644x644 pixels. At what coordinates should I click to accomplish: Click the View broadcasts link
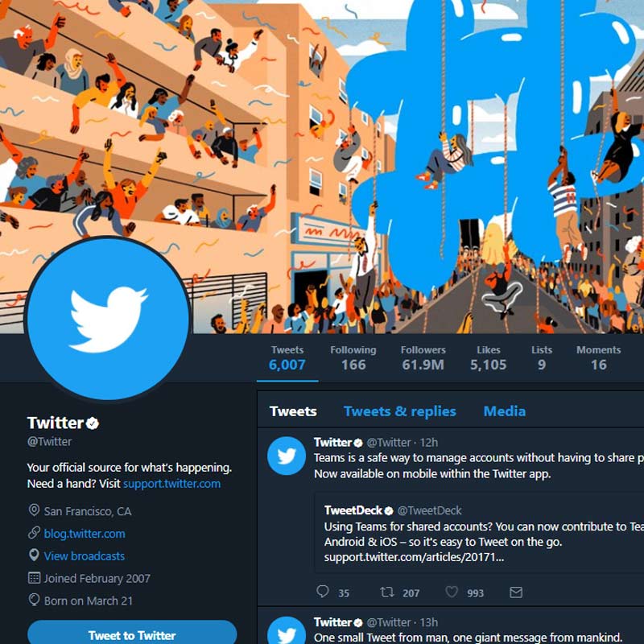85,555
